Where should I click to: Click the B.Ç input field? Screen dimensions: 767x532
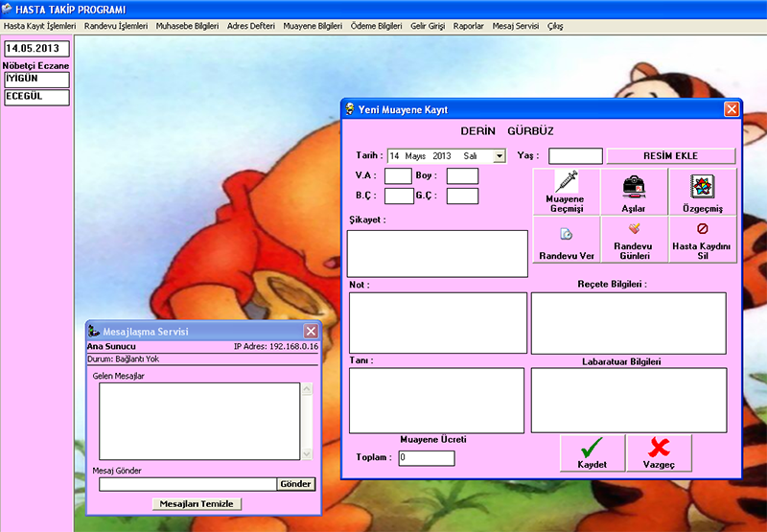399,196
